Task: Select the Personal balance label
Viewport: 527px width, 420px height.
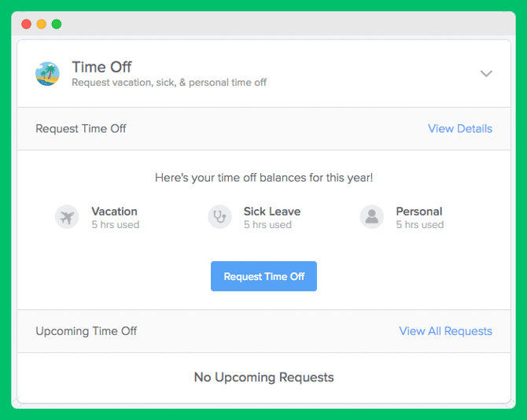Action: tap(418, 212)
